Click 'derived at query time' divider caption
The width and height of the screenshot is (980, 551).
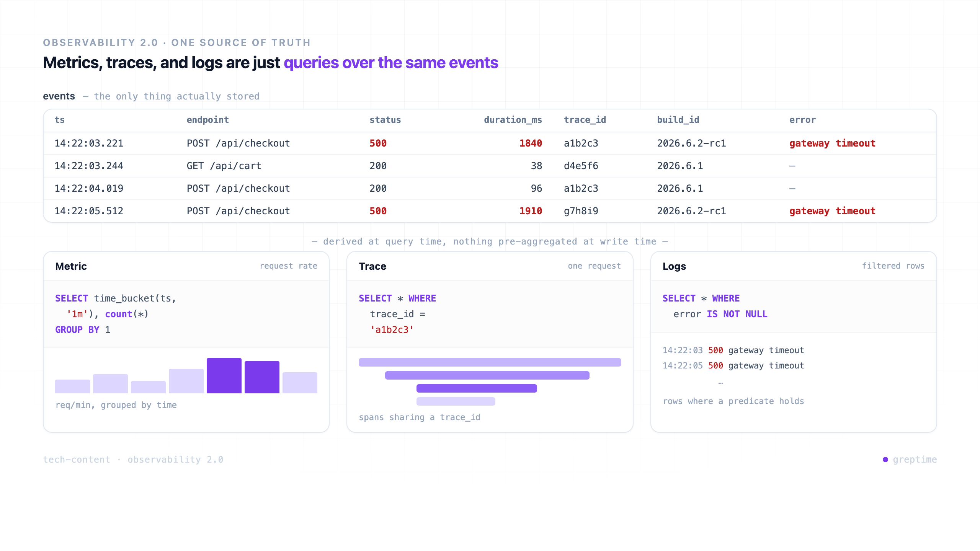point(490,241)
